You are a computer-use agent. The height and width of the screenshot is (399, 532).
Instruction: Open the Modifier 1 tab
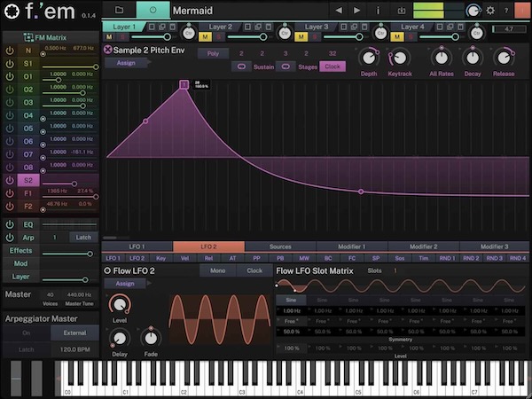[x=350, y=246]
